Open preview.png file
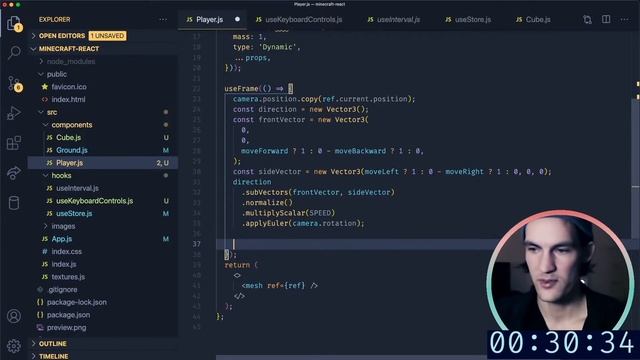Screen dimensions: 640x360 (x=67, y=327)
